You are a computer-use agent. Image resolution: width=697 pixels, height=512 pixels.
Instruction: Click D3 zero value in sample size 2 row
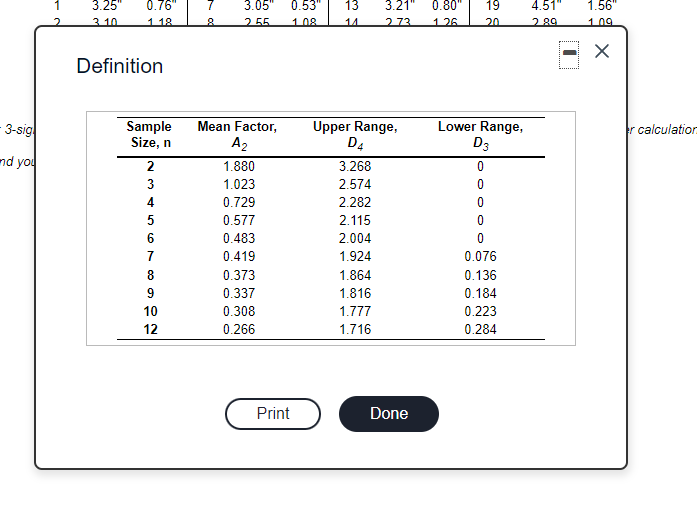pyautogui.click(x=480, y=167)
